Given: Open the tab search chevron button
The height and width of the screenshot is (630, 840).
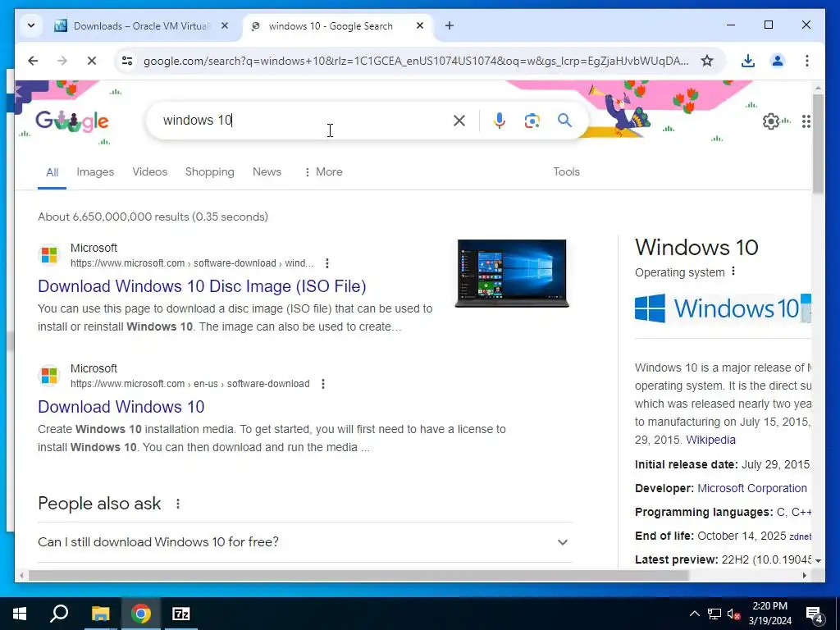Looking at the screenshot, I should tap(31, 25).
